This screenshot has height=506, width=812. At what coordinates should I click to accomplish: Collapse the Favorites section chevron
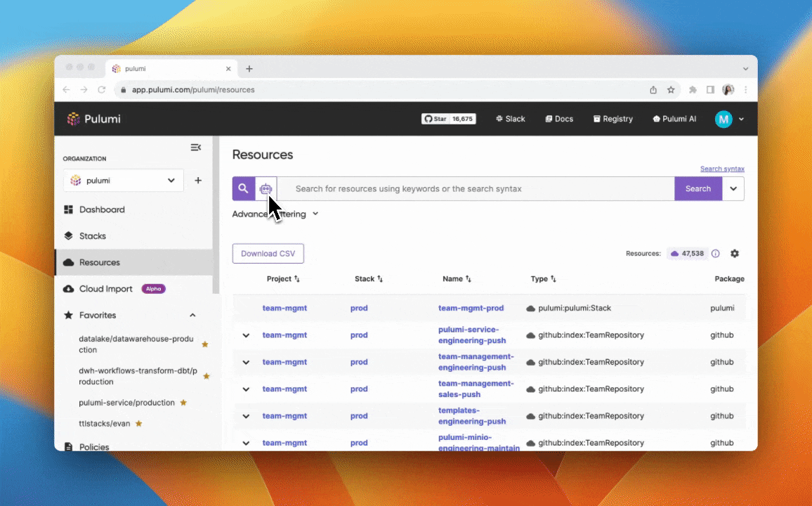pyautogui.click(x=192, y=315)
